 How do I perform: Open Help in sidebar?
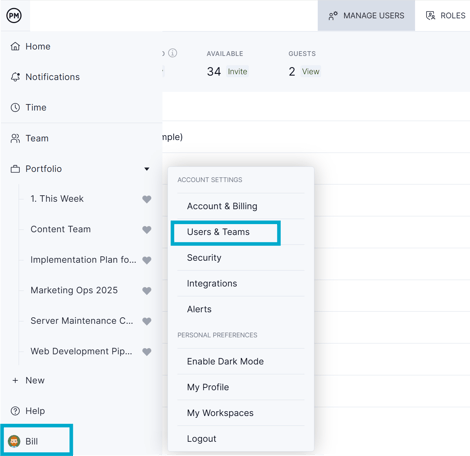[x=35, y=411]
